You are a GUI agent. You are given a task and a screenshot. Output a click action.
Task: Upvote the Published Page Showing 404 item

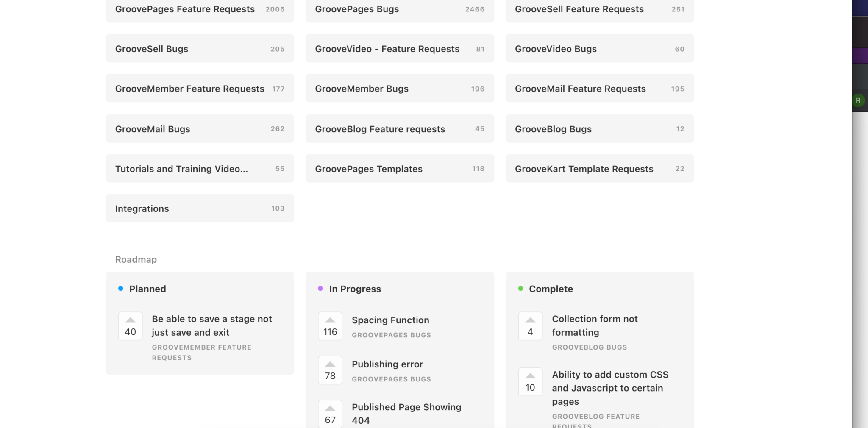330,413
